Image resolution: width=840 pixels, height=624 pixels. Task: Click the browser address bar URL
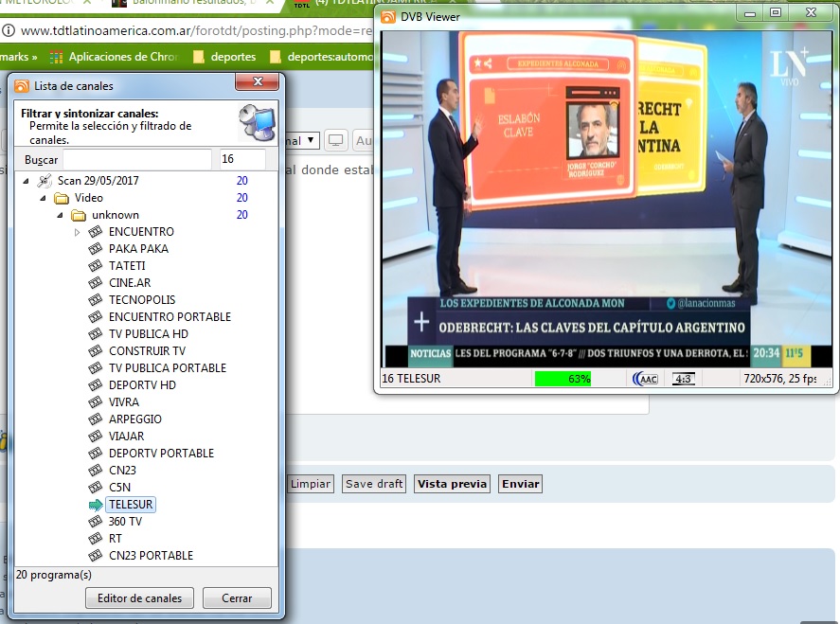pyautogui.click(x=196, y=30)
